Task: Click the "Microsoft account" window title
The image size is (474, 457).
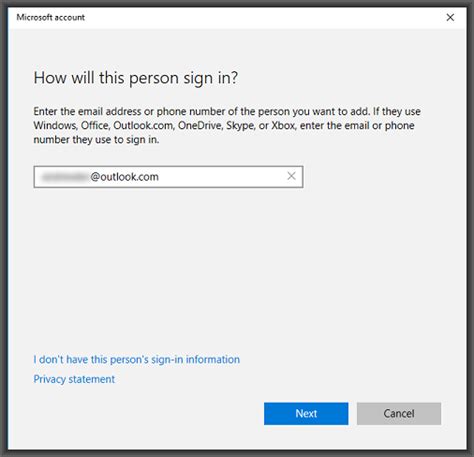Action: click(51, 17)
